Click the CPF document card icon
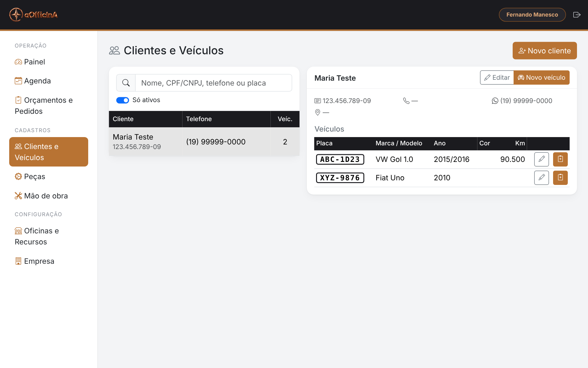The height and width of the screenshot is (368, 588). click(318, 101)
